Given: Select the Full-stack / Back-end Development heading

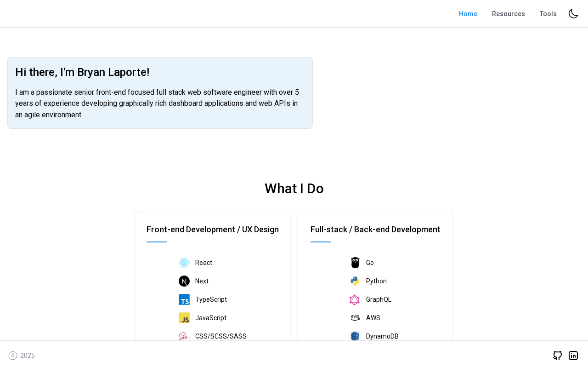Looking at the screenshot, I should (x=375, y=230).
